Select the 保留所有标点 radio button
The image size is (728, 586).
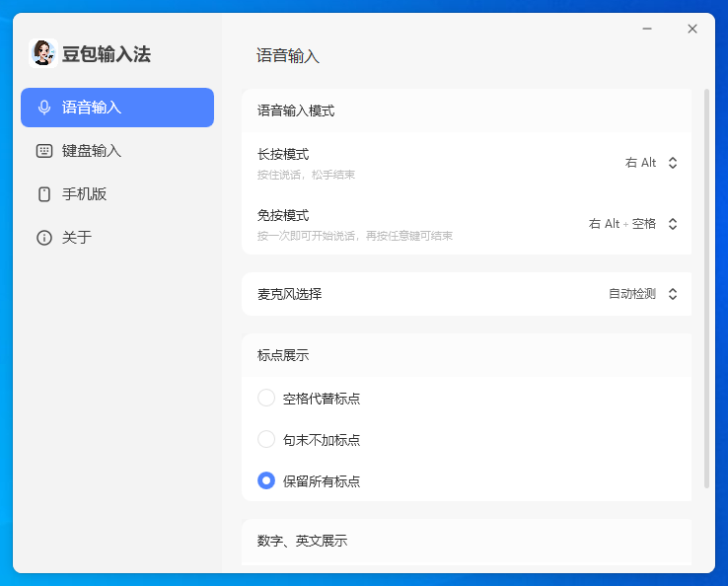point(266,480)
